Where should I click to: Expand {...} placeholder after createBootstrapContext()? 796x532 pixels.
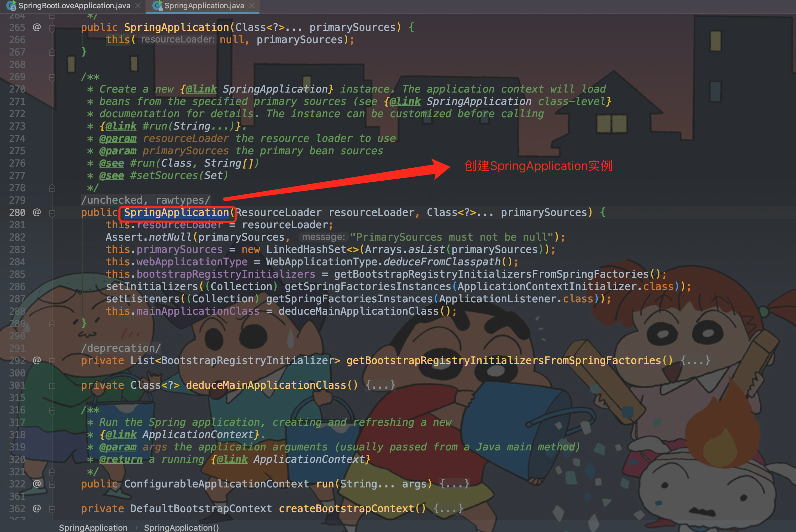coord(448,508)
